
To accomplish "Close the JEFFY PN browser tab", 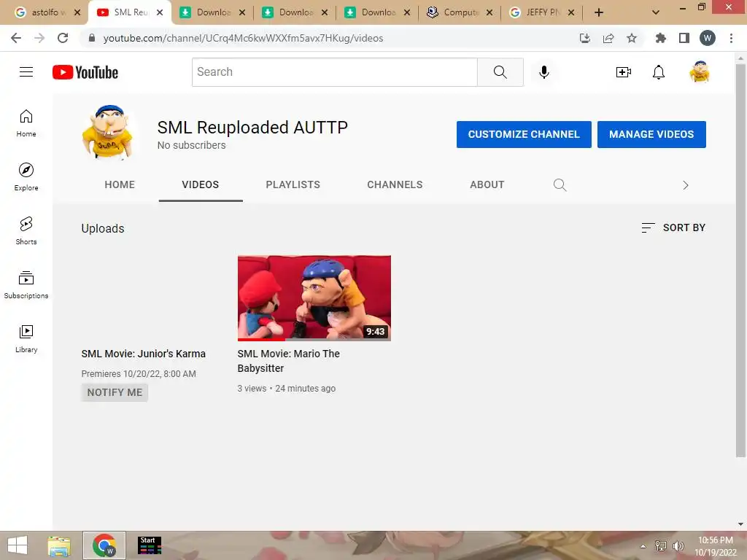I will click(x=572, y=12).
